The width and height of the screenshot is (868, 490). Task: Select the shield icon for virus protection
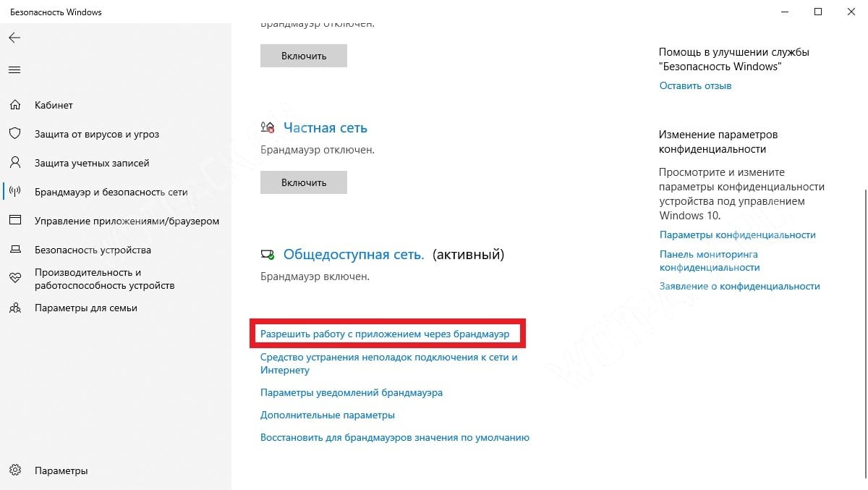(14, 134)
